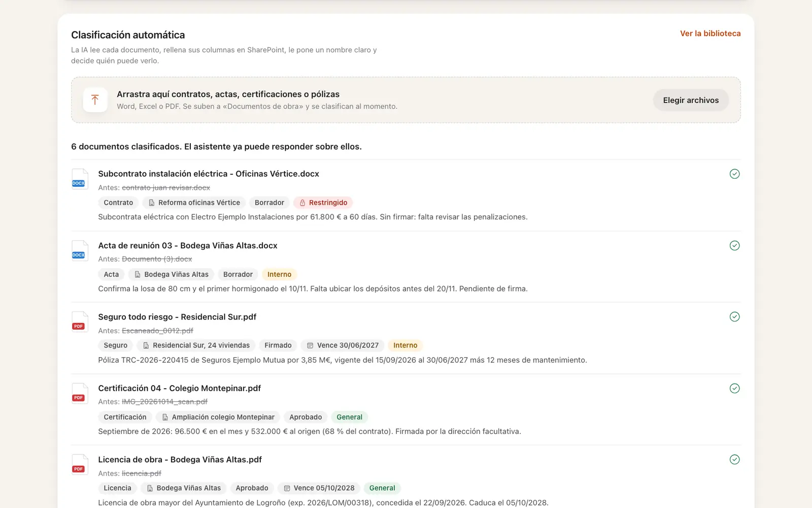Click Aprobado tag on the Licencia de obra row
The image size is (812, 508).
tap(252, 488)
